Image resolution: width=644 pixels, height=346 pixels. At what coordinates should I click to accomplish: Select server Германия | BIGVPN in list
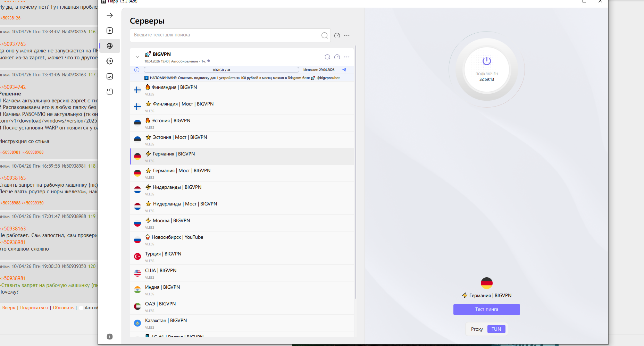[x=242, y=157]
